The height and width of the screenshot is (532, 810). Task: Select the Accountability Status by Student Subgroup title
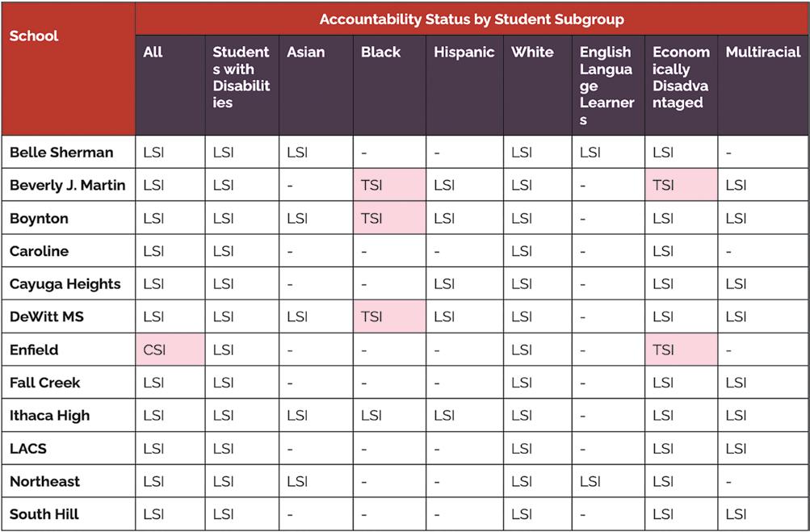(x=472, y=19)
